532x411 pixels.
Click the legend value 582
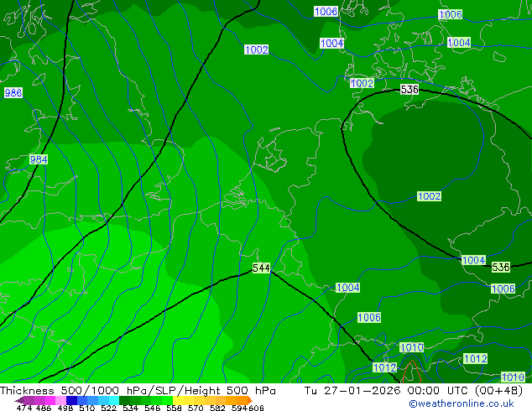coord(217,408)
